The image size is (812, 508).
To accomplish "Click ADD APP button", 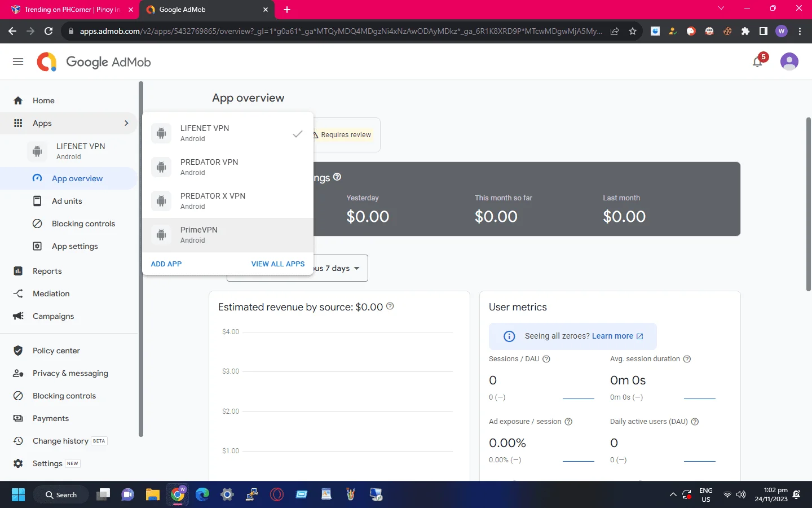I will pos(166,264).
